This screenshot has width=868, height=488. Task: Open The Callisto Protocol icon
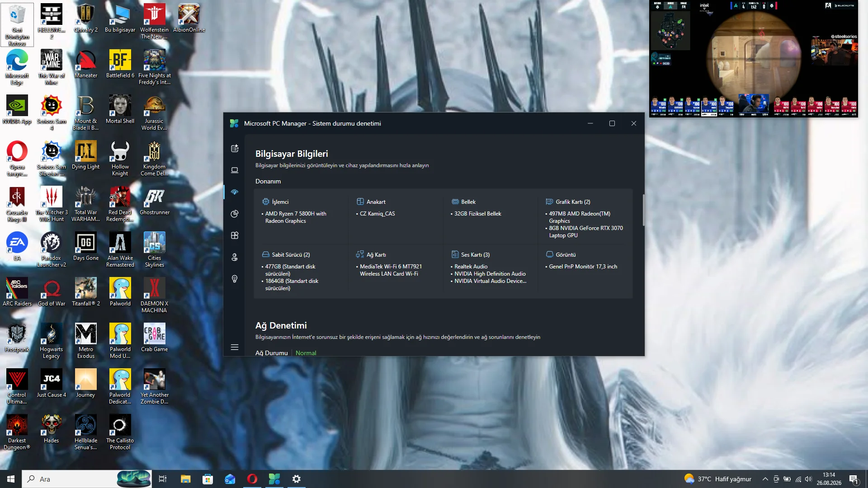[x=120, y=432]
